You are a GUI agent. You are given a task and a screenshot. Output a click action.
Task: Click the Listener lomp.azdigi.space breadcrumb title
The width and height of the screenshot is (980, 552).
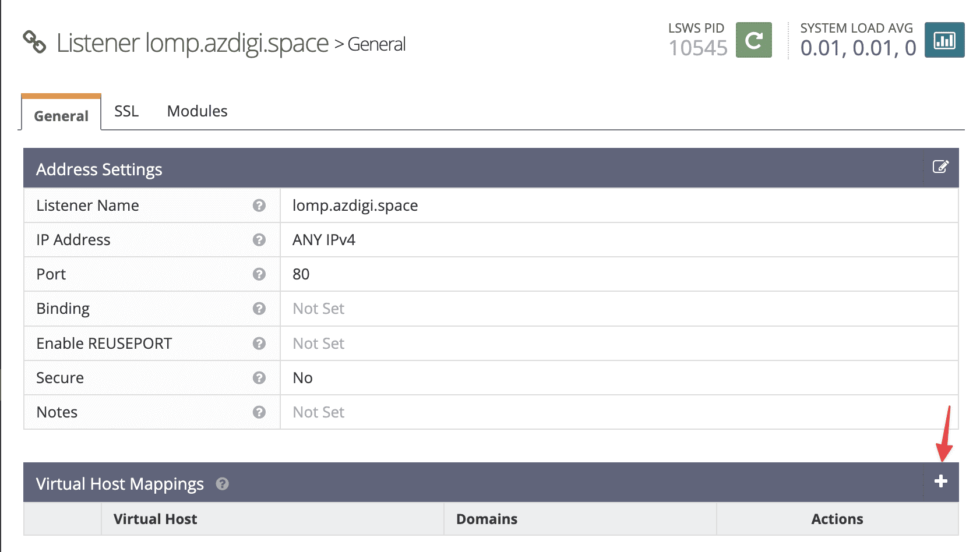point(192,43)
